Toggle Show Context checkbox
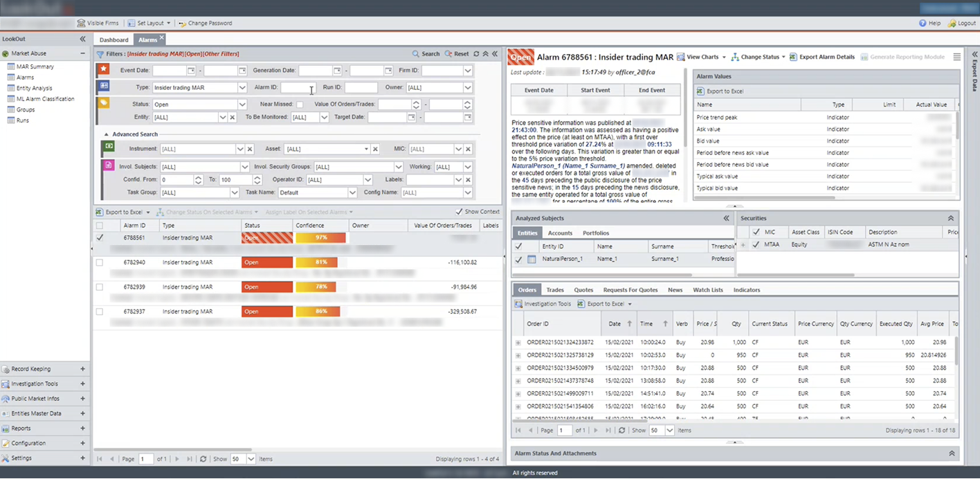This screenshot has width=980, height=479. pos(459,212)
